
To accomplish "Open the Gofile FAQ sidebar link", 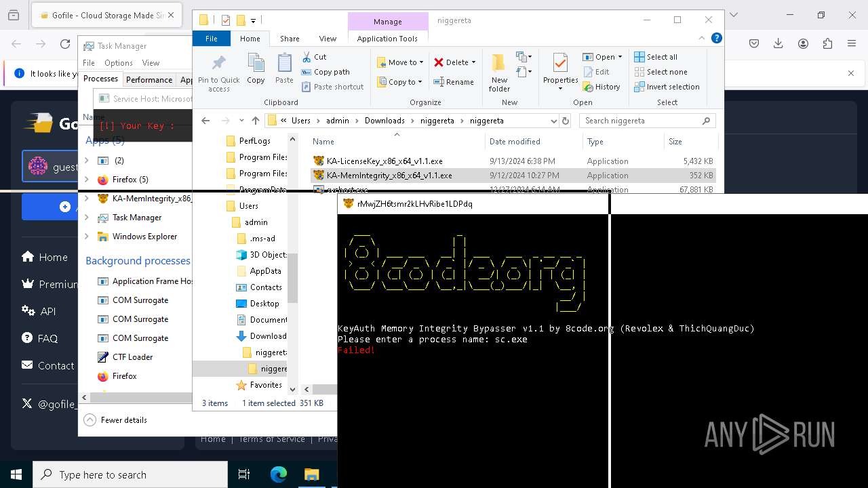I will pos(39,338).
